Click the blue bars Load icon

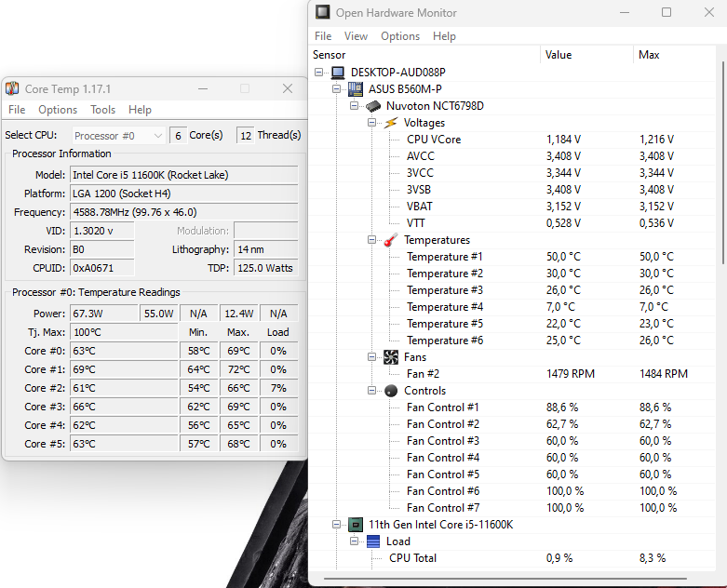(373, 541)
